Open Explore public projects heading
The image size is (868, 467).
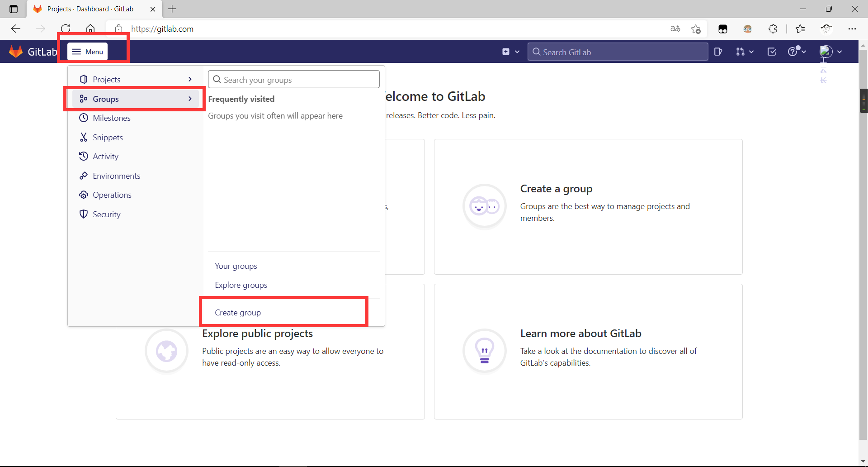(x=258, y=334)
